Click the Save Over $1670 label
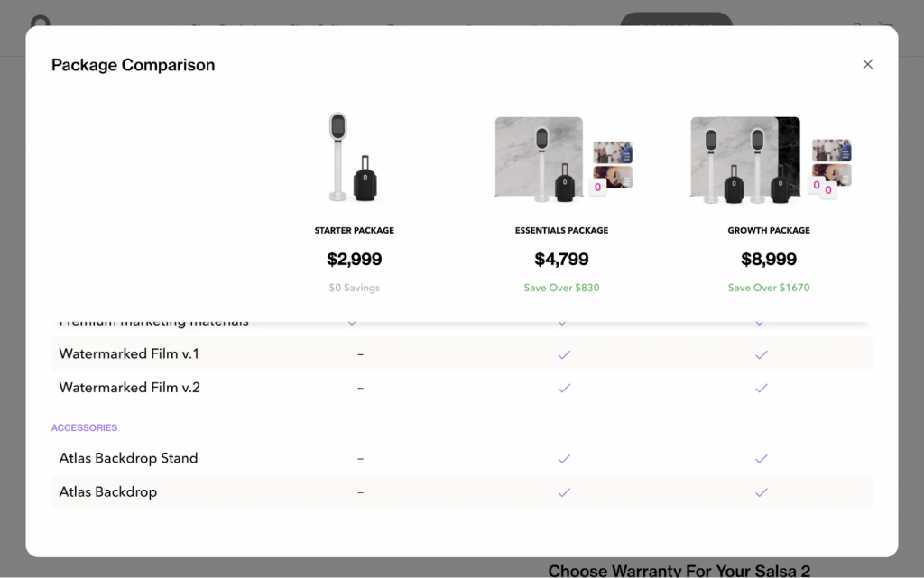 769,288
